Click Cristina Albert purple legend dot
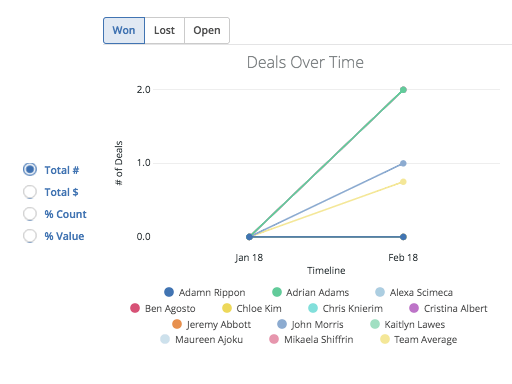The height and width of the screenshot is (384, 512). tap(414, 308)
